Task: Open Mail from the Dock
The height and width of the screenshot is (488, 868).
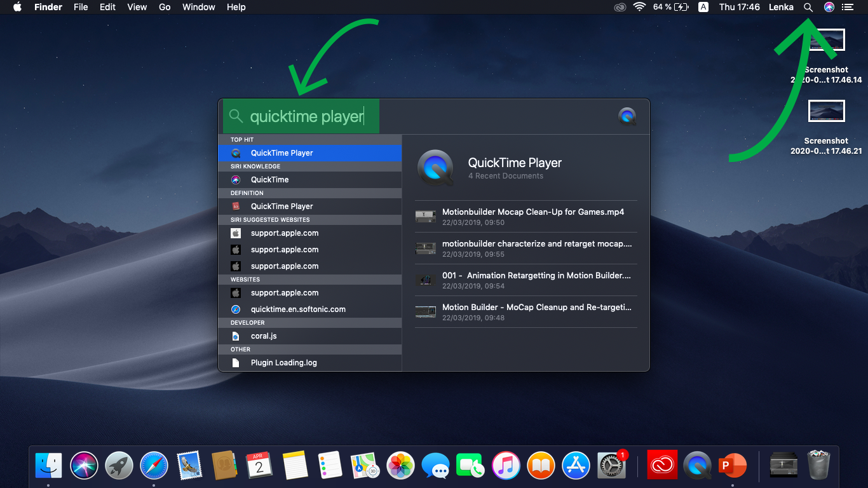Action: click(189, 466)
